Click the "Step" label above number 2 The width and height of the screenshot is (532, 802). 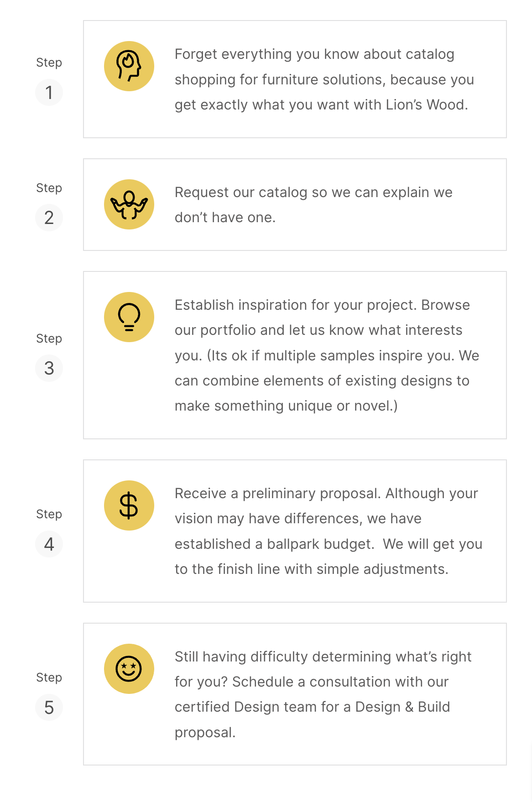[49, 188]
